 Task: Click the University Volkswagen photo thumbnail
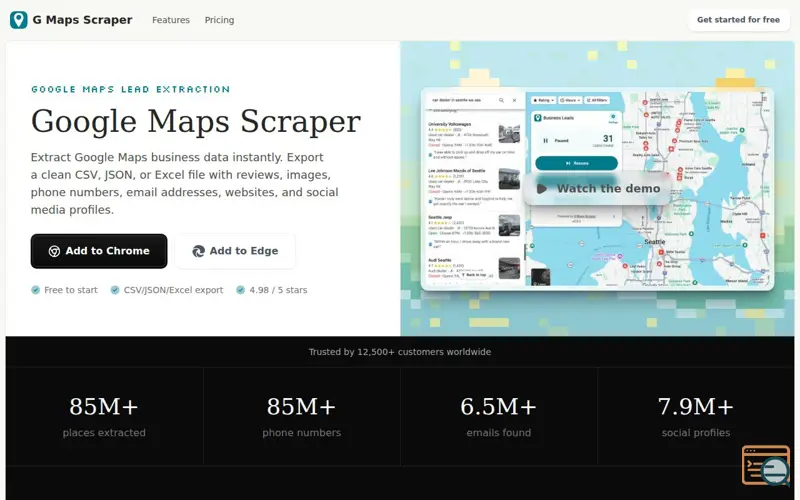click(509, 134)
